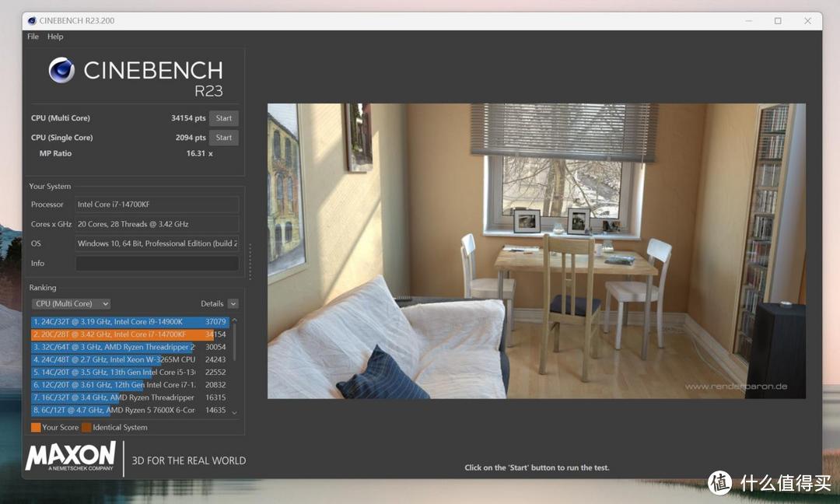Click the rendered room scene image

(536, 250)
